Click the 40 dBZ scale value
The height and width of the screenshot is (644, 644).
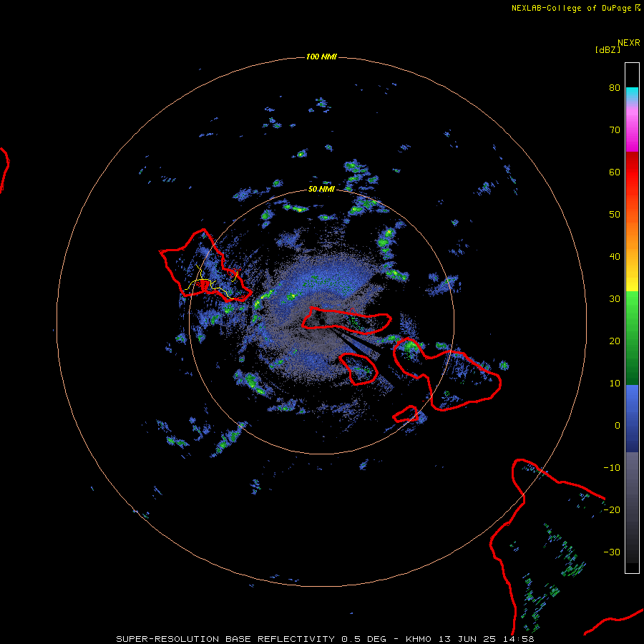point(615,257)
